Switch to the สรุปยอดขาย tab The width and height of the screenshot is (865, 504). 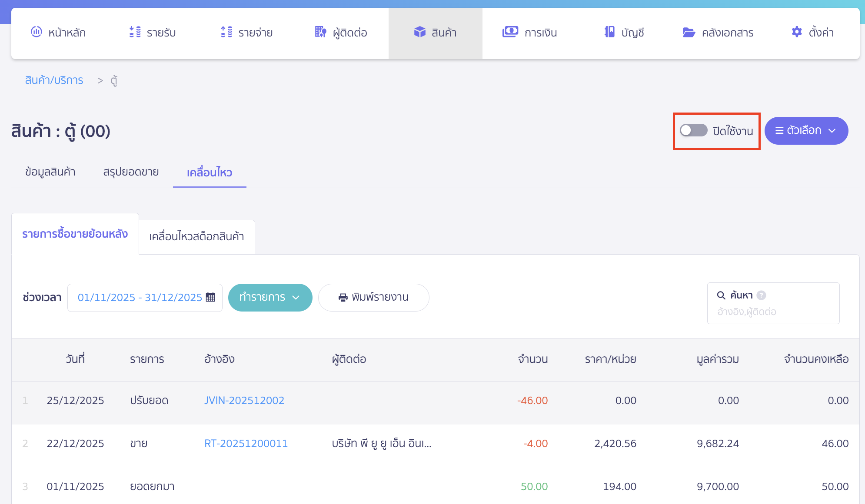[x=131, y=172]
